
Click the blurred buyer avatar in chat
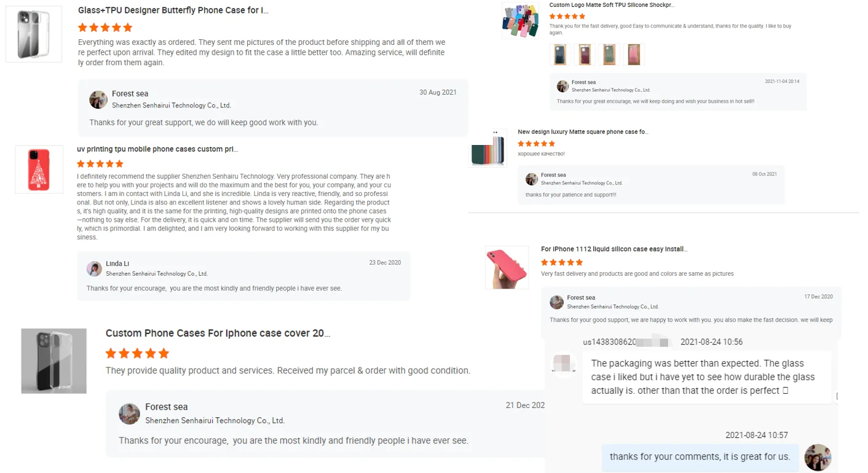click(564, 362)
